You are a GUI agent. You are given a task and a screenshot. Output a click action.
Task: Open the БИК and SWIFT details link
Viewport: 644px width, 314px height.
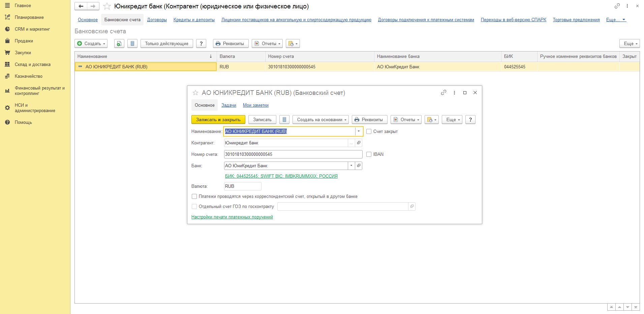coord(281,176)
